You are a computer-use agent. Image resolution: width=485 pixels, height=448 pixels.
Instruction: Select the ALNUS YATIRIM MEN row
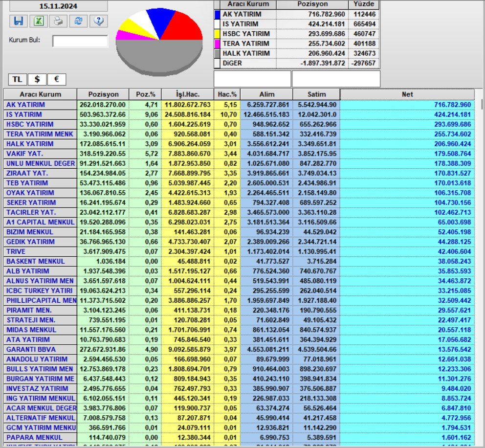coord(239,281)
